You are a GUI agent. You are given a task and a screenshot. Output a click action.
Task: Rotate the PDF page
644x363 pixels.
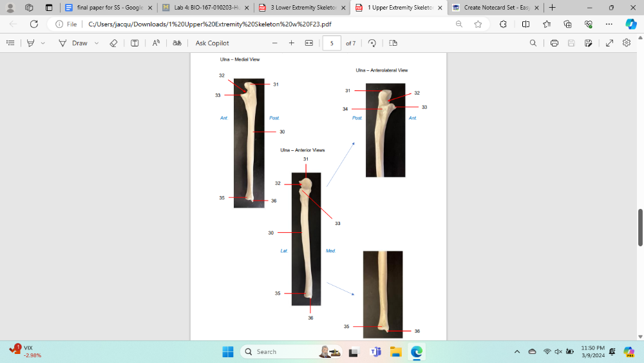[x=372, y=43]
